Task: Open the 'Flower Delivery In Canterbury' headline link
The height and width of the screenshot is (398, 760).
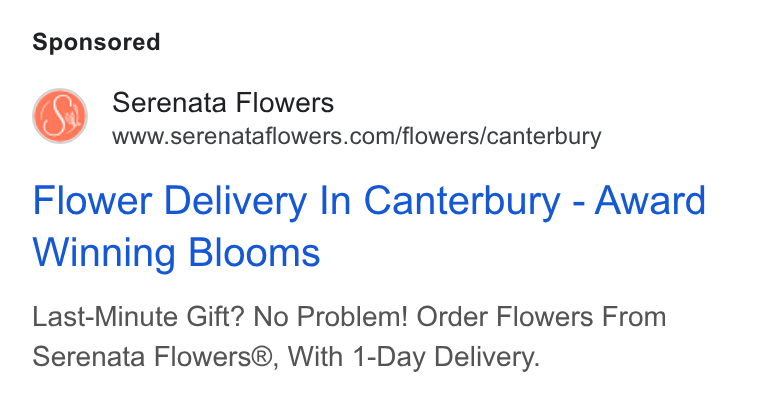Action: pyautogui.click(x=296, y=201)
